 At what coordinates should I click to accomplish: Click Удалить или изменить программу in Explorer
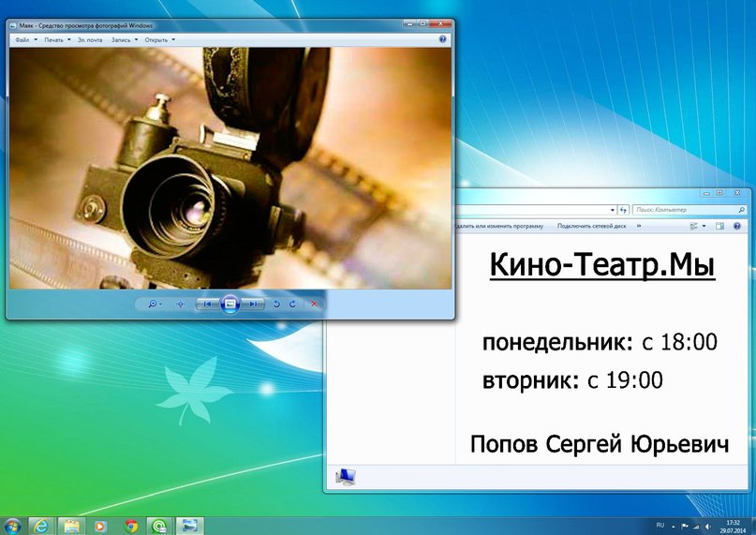pyautogui.click(x=499, y=226)
